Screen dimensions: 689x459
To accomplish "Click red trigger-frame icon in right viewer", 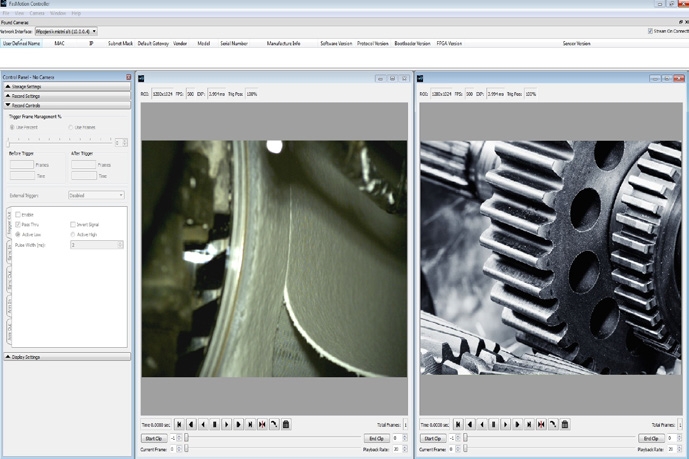I will (541, 424).
